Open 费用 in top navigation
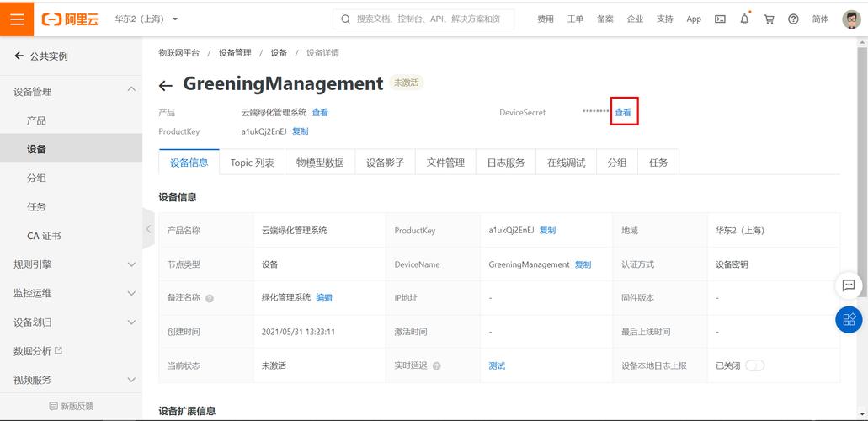 546,19
